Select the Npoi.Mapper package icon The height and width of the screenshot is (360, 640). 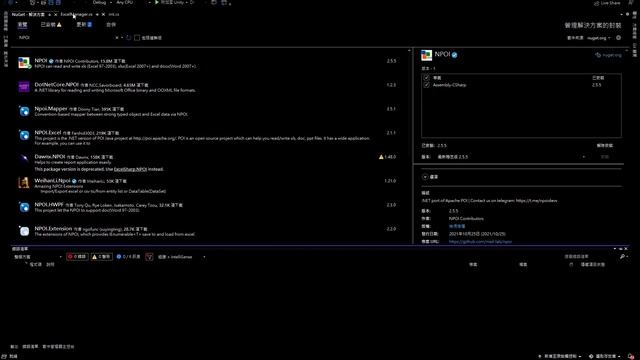24,111
